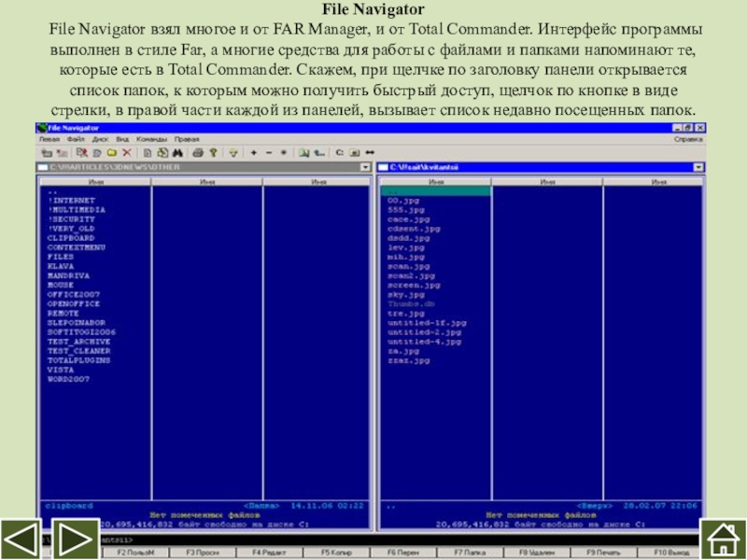Open the right panel path history dropdown
This screenshot has height=560, width=747.
(x=698, y=167)
